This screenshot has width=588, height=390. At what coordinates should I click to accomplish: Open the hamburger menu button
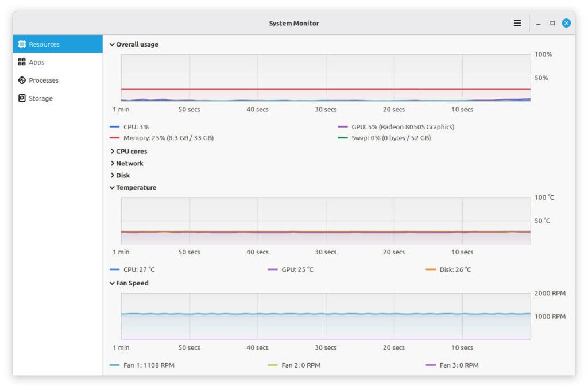point(517,23)
